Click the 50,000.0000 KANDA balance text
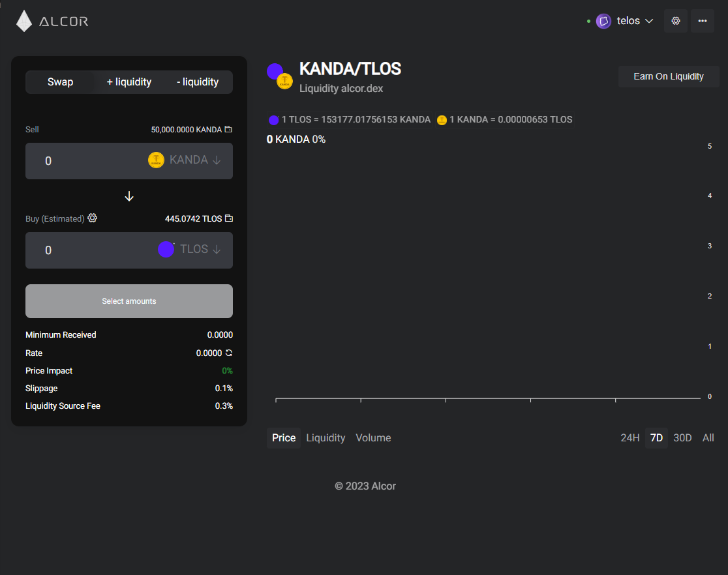 (x=186, y=130)
